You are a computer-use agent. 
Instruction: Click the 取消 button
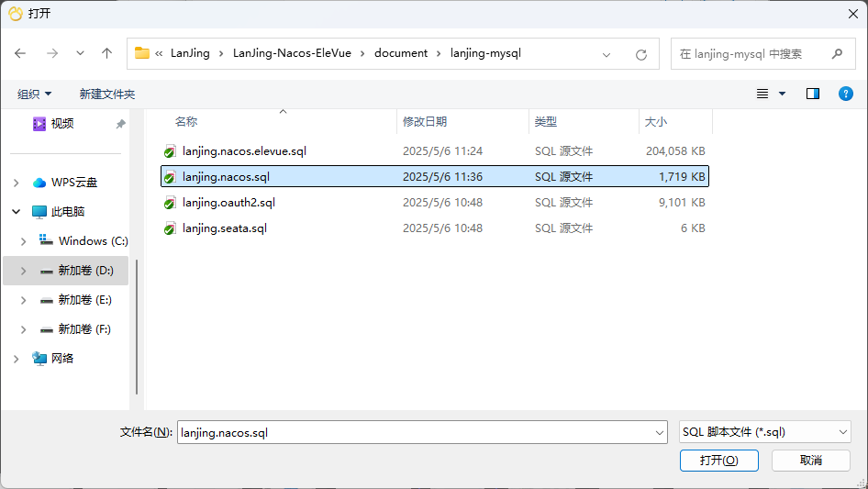pos(810,461)
